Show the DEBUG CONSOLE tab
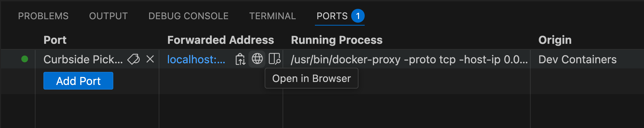 click(x=188, y=16)
